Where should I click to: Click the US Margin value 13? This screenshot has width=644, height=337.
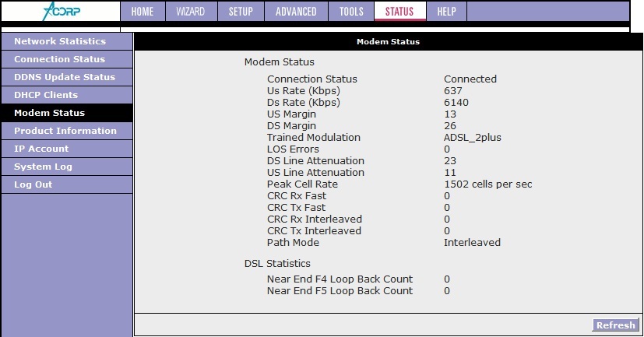(450, 114)
